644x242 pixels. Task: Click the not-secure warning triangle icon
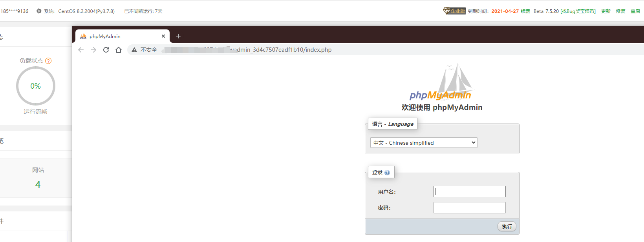pos(134,50)
